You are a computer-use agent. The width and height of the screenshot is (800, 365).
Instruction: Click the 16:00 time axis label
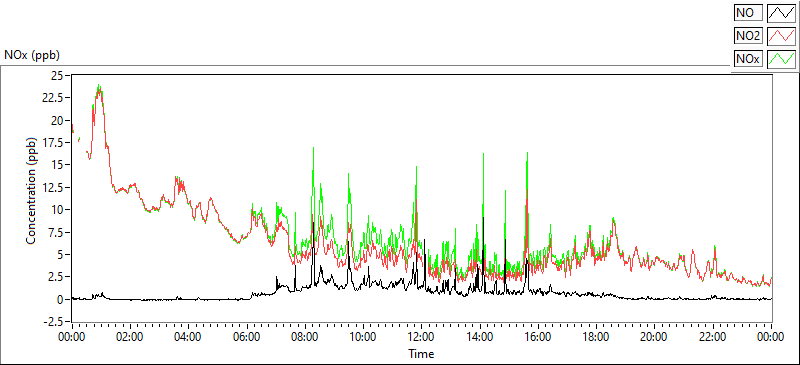pyautogui.click(x=538, y=336)
